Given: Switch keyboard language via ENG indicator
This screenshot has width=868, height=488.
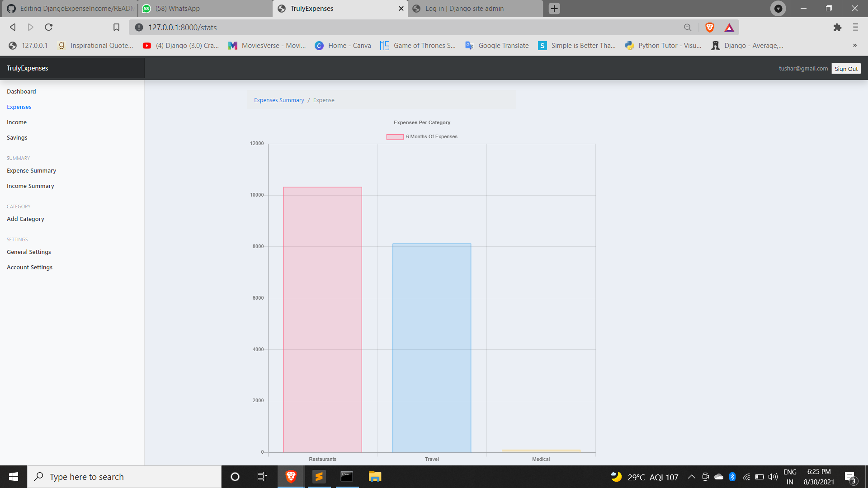Looking at the screenshot, I should (x=790, y=476).
